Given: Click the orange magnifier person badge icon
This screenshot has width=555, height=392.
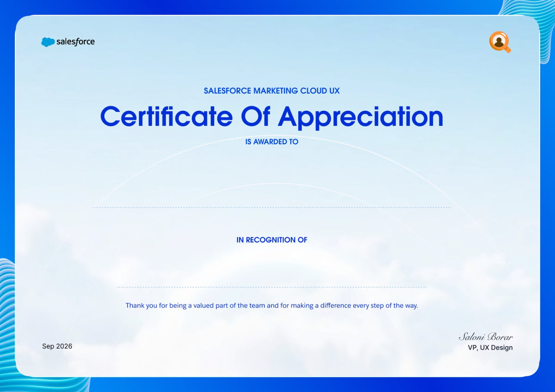Looking at the screenshot, I should (x=500, y=42).
